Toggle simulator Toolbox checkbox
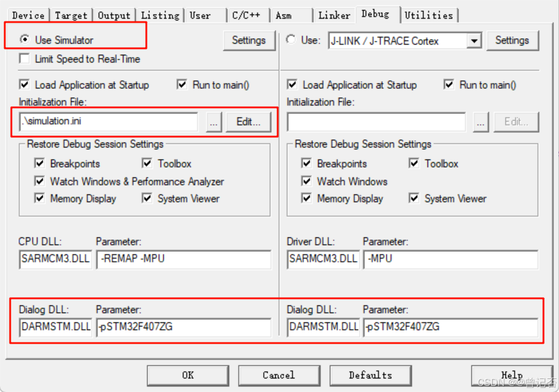 coord(147,163)
